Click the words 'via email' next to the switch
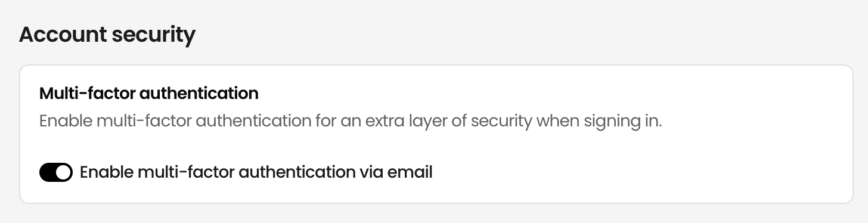Viewport: 868px width, 223px height. [396, 172]
